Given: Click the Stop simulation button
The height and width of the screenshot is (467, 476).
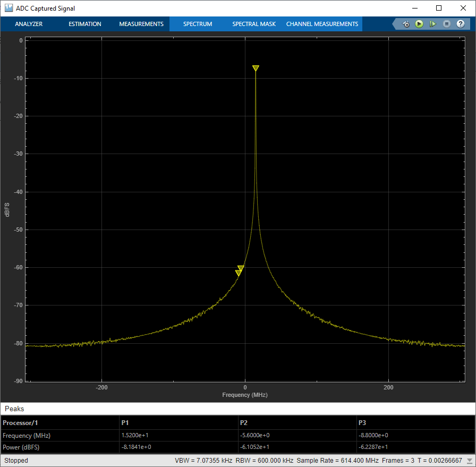Looking at the screenshot, I should 447,24.
